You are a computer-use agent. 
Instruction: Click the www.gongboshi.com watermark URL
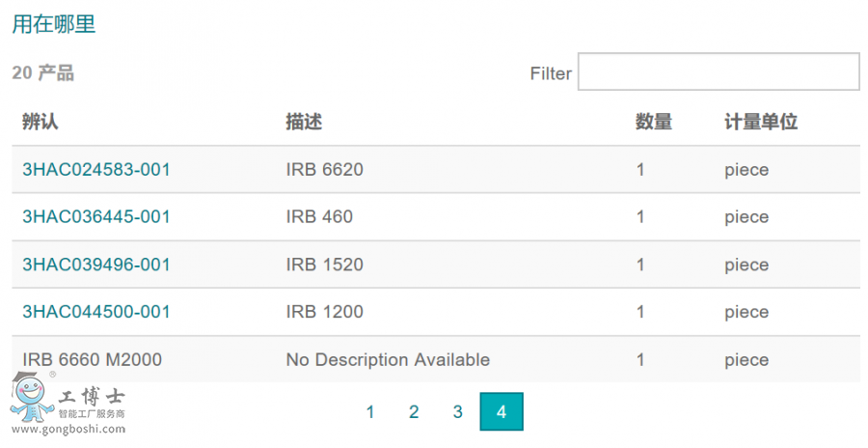tap(68, 430)
